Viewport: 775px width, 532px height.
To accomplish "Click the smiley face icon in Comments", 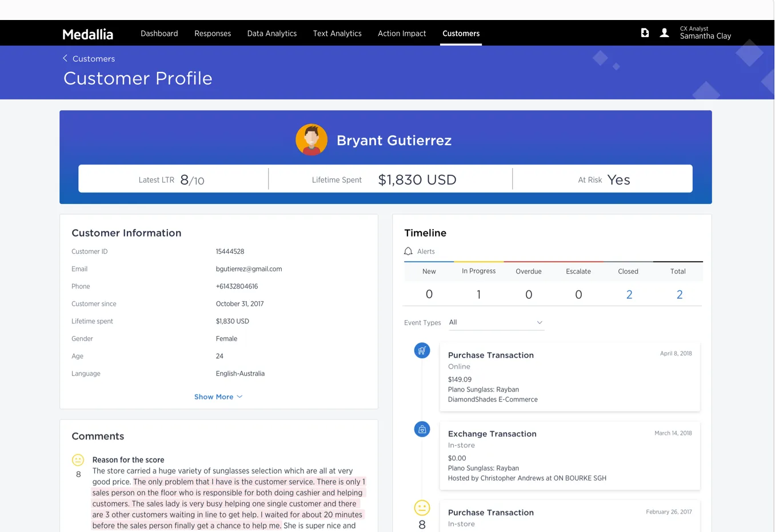I will tap(78, 460).
